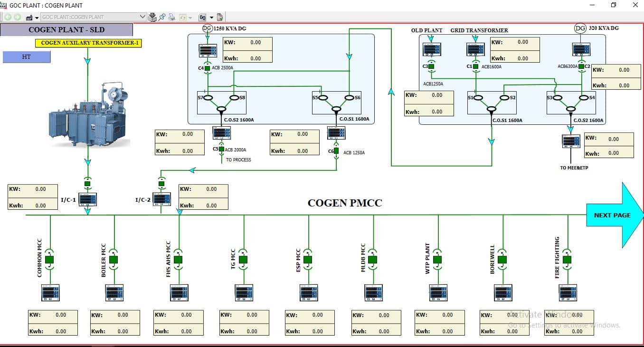Click the Print toolbar icon
This screenshot has width=644, height=347.
coord(170,17)
